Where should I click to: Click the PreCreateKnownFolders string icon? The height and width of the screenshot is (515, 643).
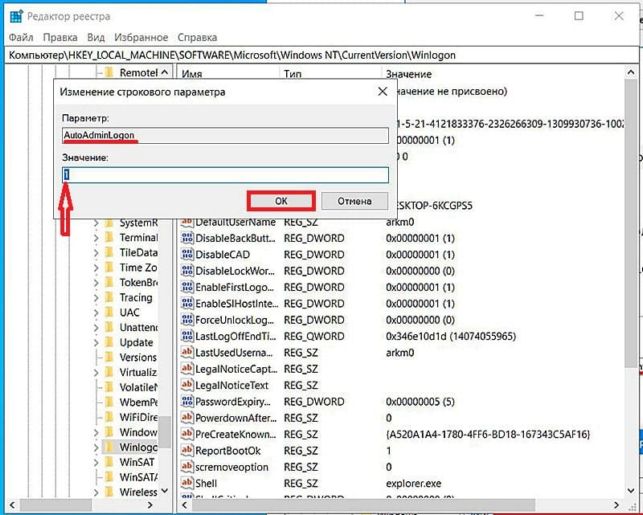click(x=187, y=434)
